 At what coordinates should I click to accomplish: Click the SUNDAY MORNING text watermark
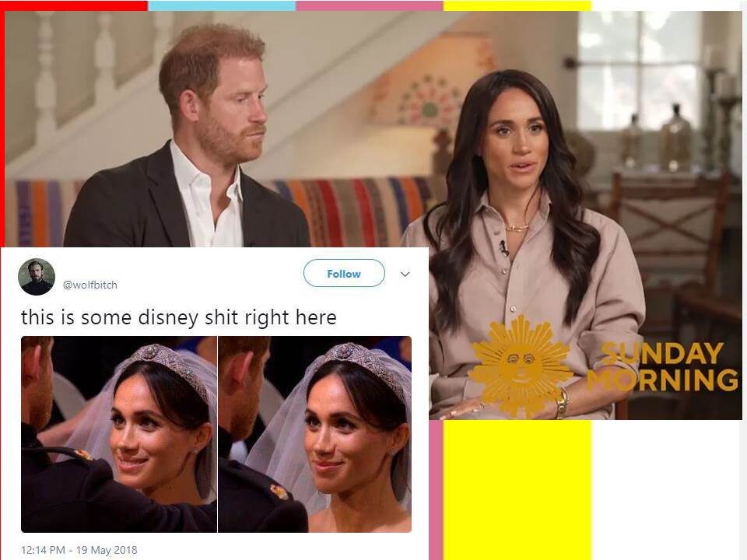665,366
